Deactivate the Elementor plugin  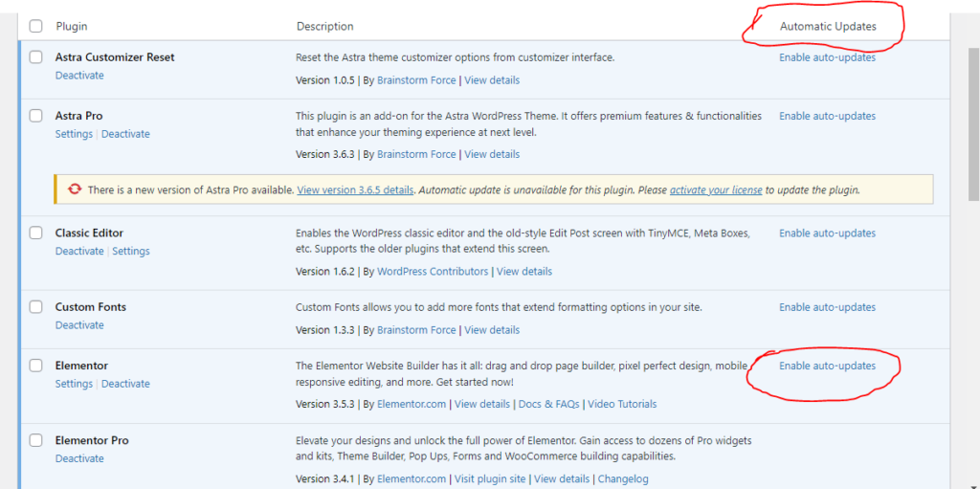125,384
